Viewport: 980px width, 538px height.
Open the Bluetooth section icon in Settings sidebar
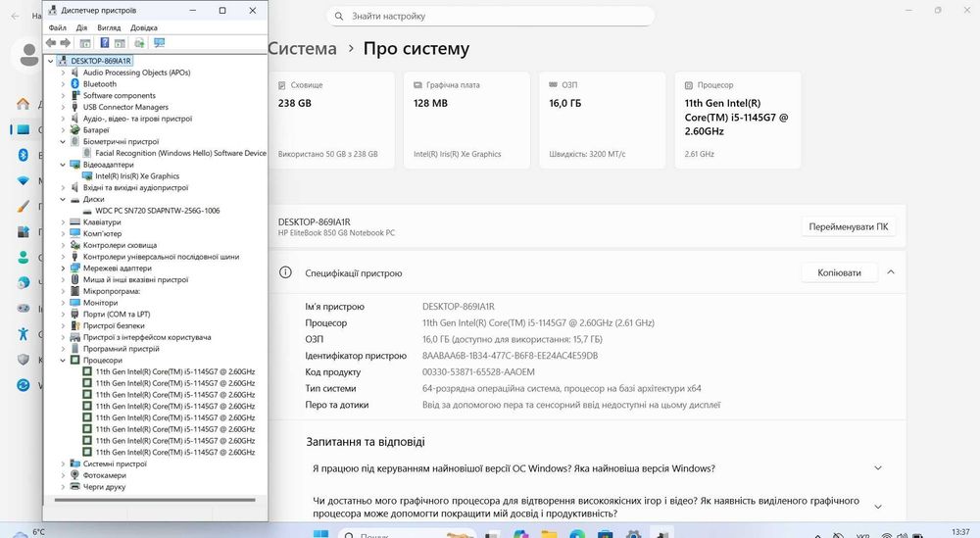[x=24, y=155]
